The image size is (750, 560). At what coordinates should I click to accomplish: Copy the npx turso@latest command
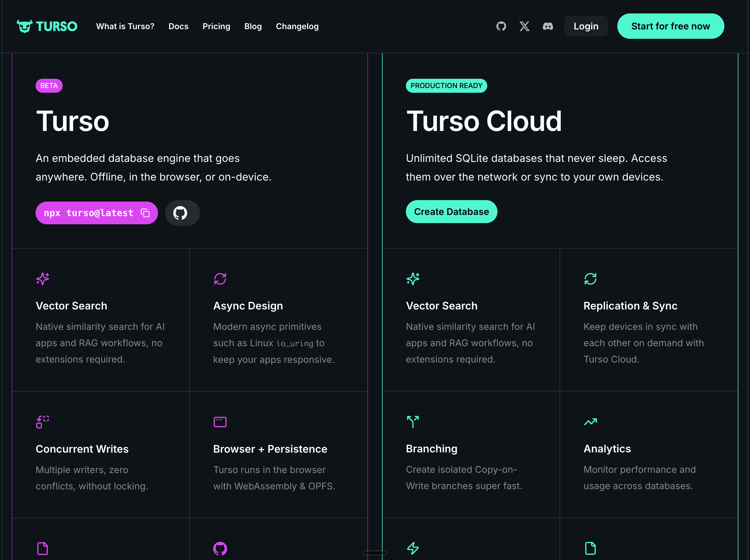click(x=146, y=213)
